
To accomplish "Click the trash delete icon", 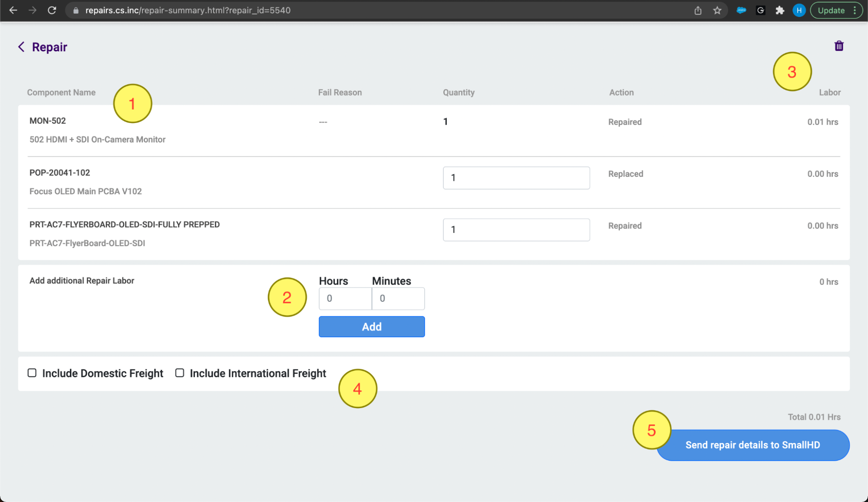I will point(838,46).
